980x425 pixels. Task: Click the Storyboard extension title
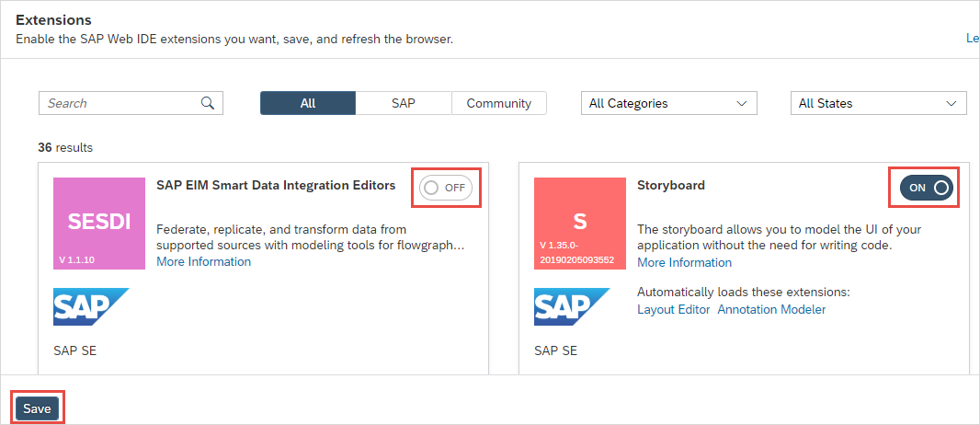tap(670, 185)
